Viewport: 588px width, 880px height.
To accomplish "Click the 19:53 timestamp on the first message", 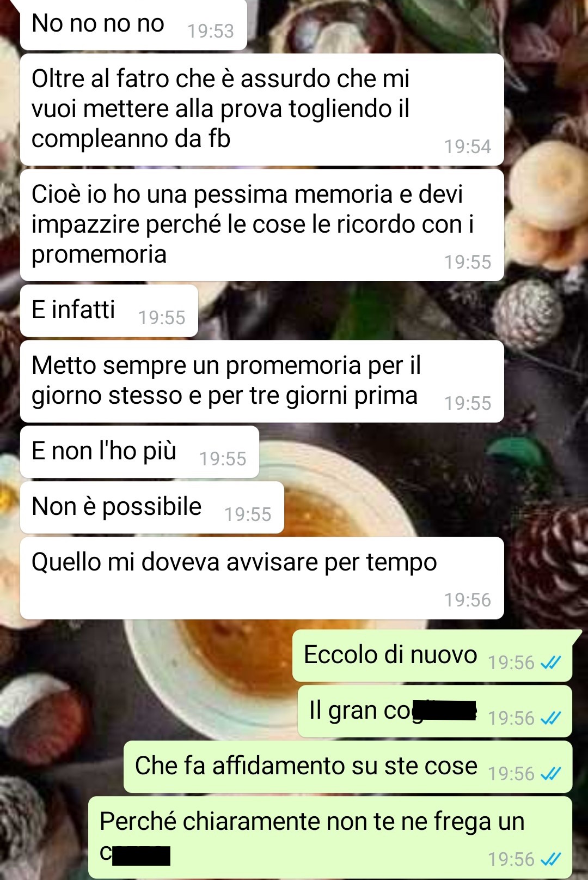I will tap(211, 31).
